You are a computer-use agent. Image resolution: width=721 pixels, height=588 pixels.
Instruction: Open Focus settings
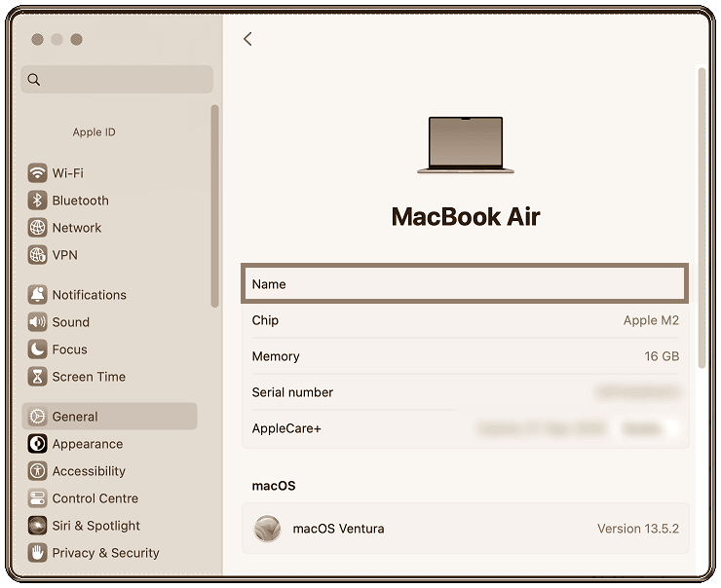109,349
